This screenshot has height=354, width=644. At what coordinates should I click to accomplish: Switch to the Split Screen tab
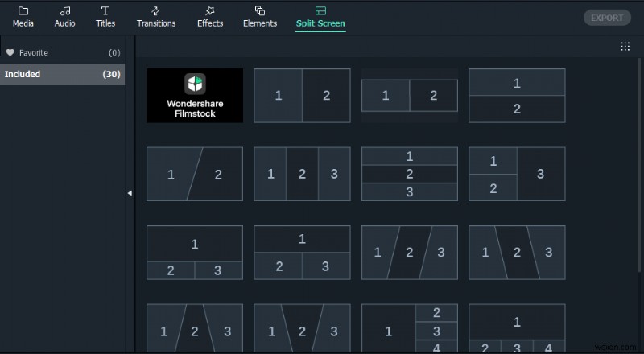[320, 16]
